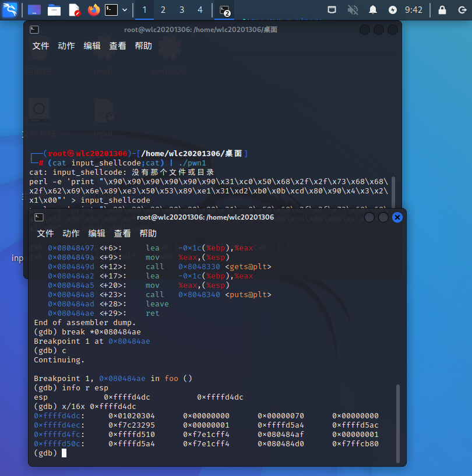The height and width of the screenshot is (476, 472).
Task: Open 动作 menu in the front gdb terminal
Action: 71,234
